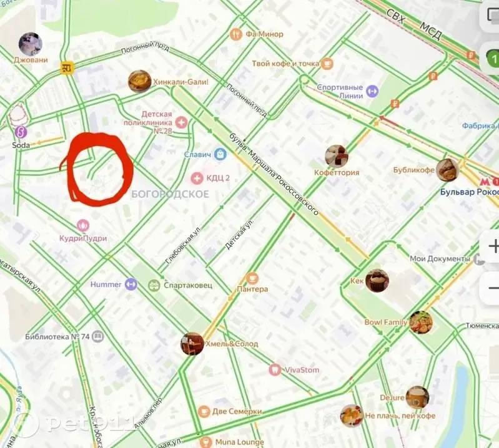Open the КДЦ 2 medical cross marker
Screen dimensions: 499x448
point(197,178)
